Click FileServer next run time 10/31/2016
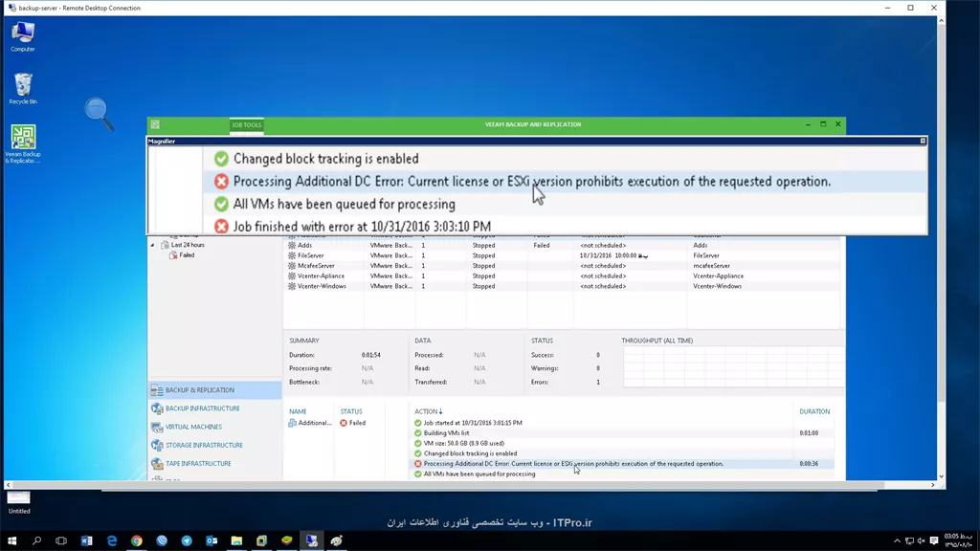The image size is (980, 551). tap(613, 255)
